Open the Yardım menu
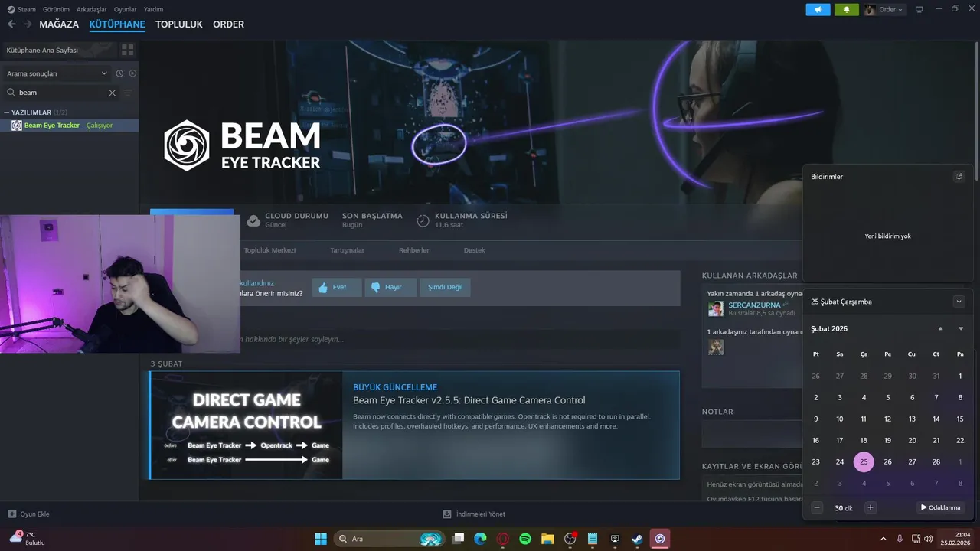The width and height of the screenshot is (980, 551). click(x=153, y=9)
